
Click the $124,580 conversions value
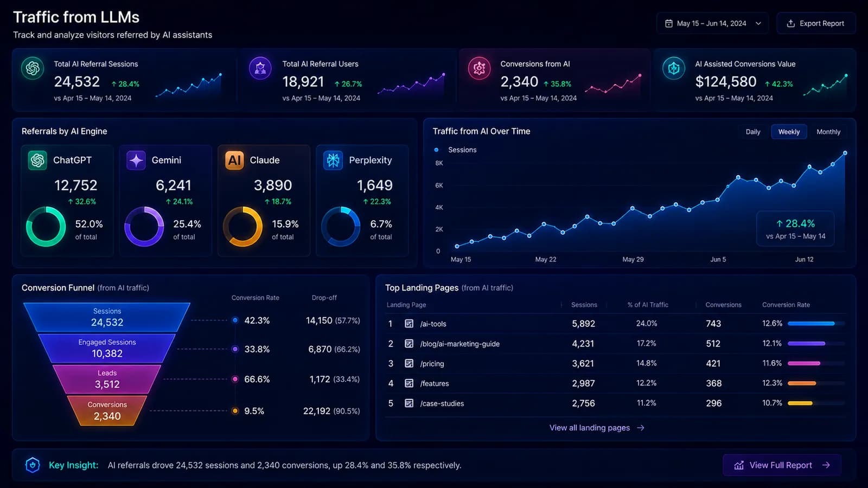coord(726,82)
